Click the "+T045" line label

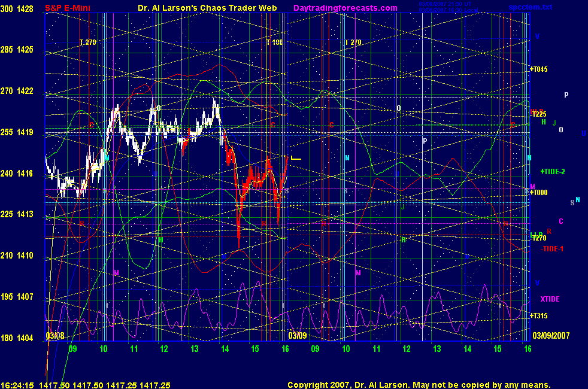point(538,69)
